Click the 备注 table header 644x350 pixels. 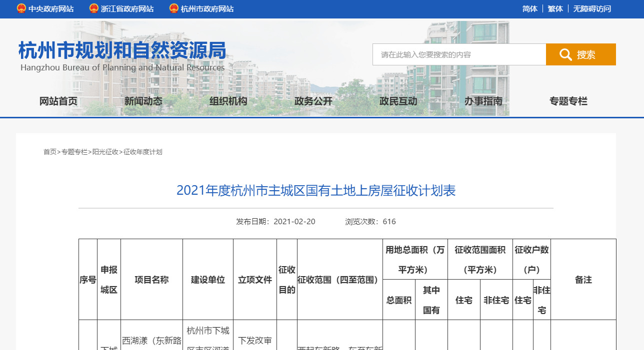[583, 280]
